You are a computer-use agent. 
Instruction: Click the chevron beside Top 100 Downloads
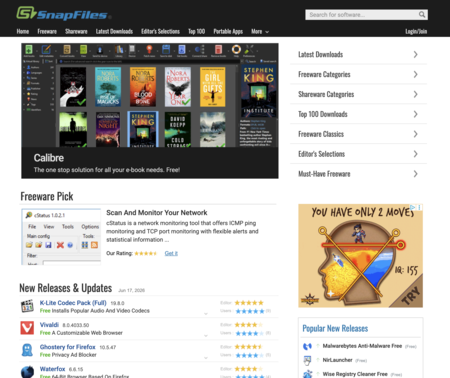click(415, 114)
